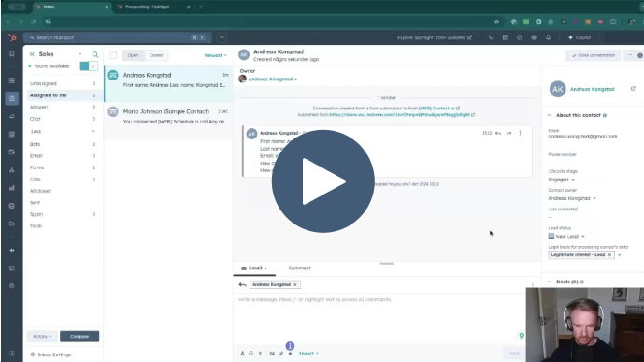
Task: Open the Actions dropdown button
Action: [x=42, y=337]
